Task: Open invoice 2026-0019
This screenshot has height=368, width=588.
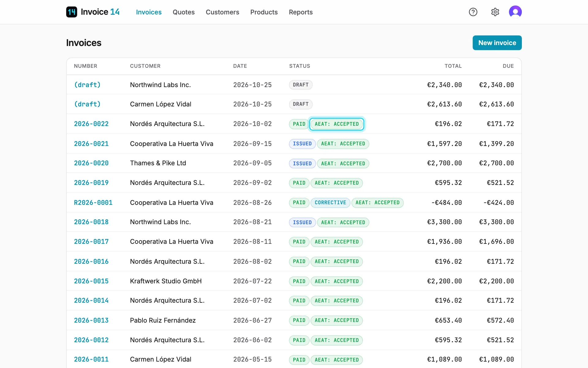Action: (x=91, y=183)
